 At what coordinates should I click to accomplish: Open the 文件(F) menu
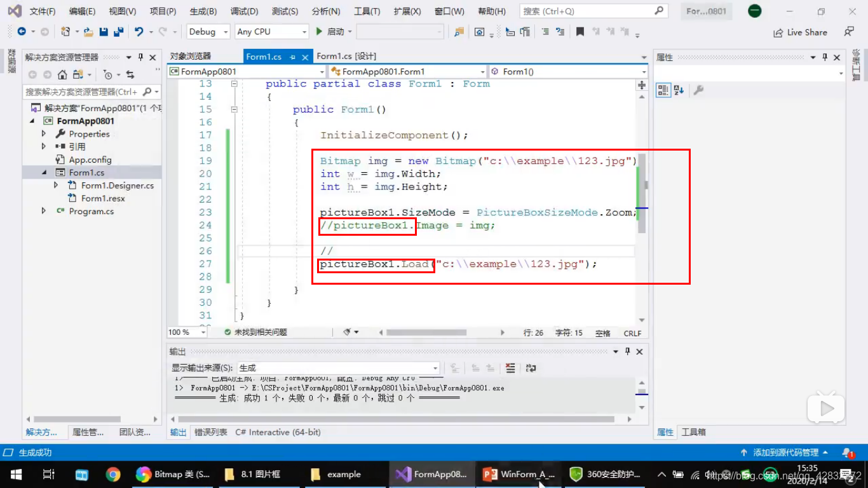point(43,11)
